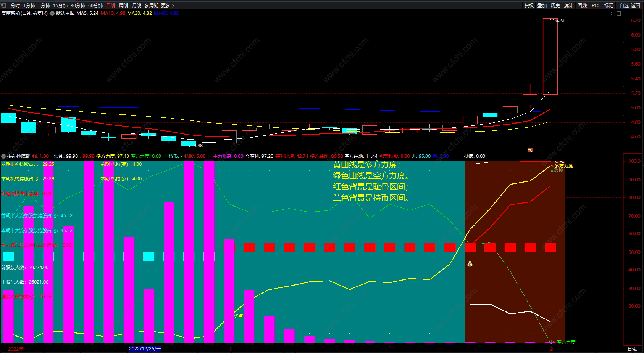Click the 黄曲线是多方力度 legend text
Viewport: 644px width, 353px height.
point(366,165)
